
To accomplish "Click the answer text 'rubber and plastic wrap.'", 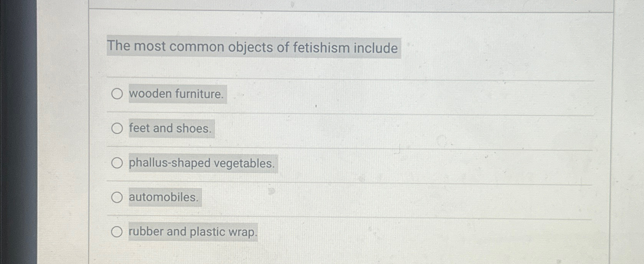I will click(192, 232).
